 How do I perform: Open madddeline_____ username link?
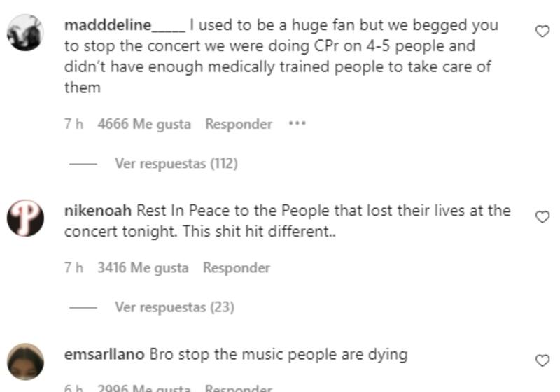pos(125,25)
